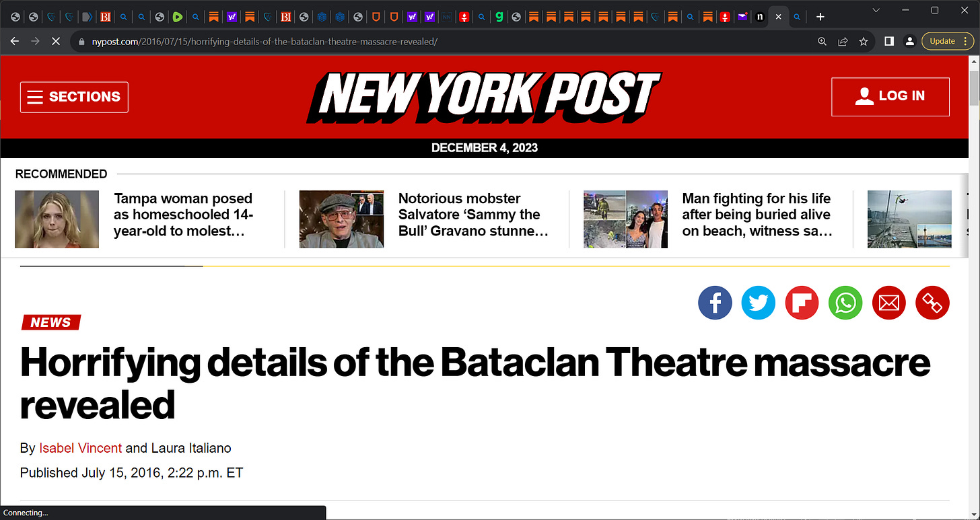This screenshot has width=980, height=520.
Task: Click the 'Connecting...' status bar text
Action: click(26, 513)
